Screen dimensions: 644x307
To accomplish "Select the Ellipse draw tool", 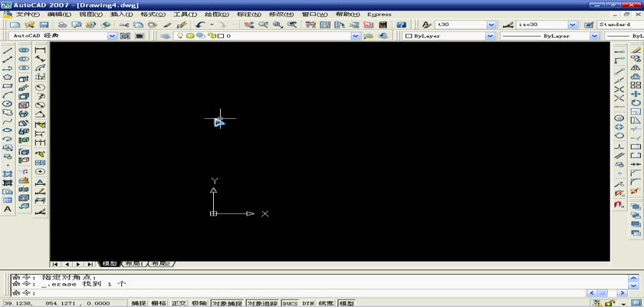I will pos(8,130).
